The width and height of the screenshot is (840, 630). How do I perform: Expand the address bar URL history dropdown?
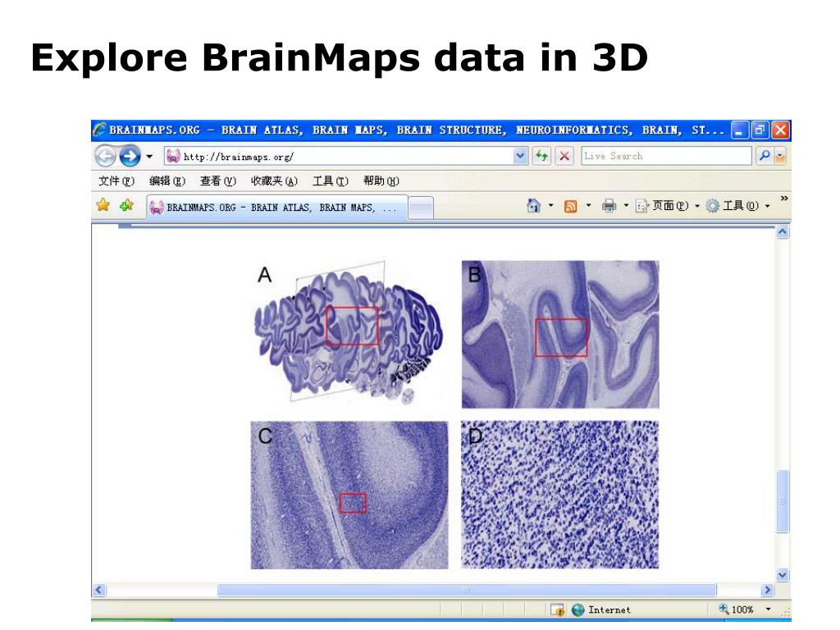(x=520, y=157)
